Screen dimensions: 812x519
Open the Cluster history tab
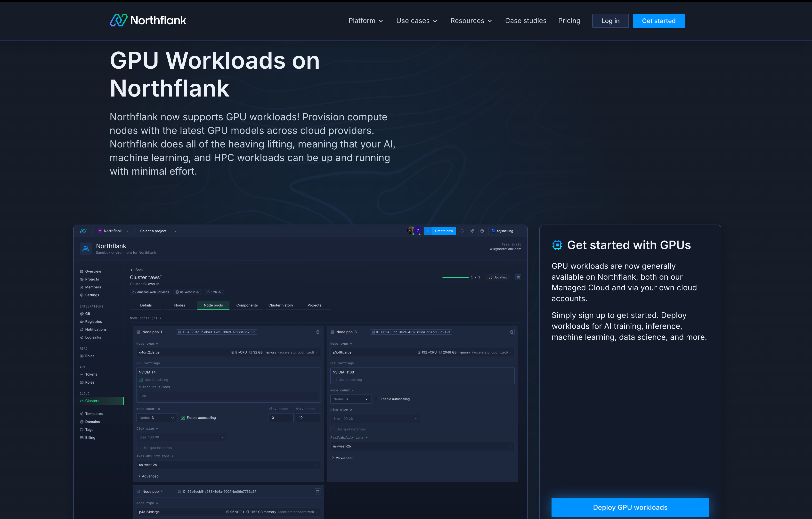pyautogui.click(x=281, y=306)
